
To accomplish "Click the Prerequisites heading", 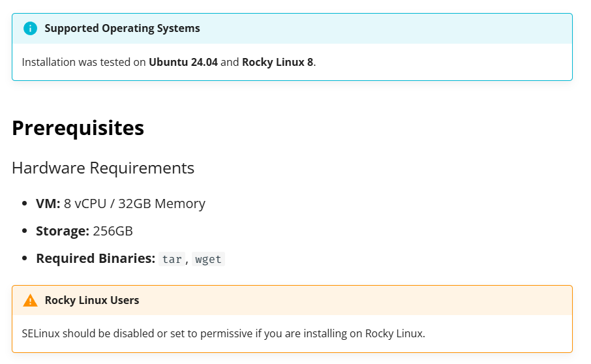I will pos(78,128).
